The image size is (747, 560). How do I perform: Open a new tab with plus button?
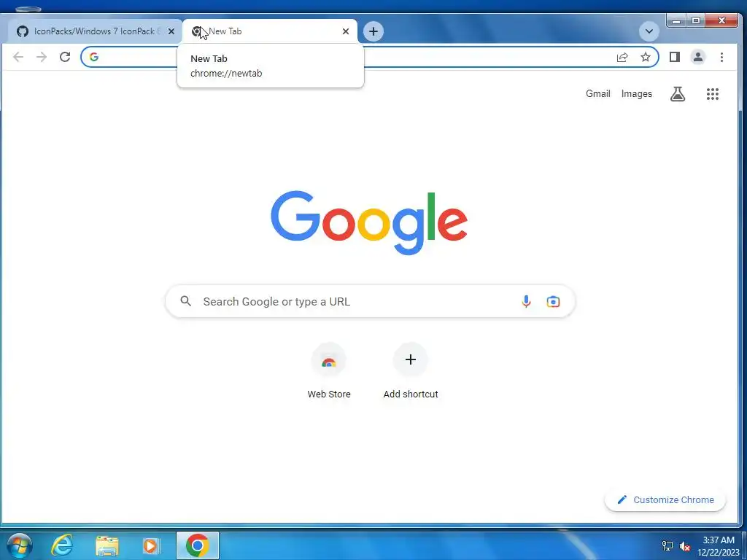373,31
